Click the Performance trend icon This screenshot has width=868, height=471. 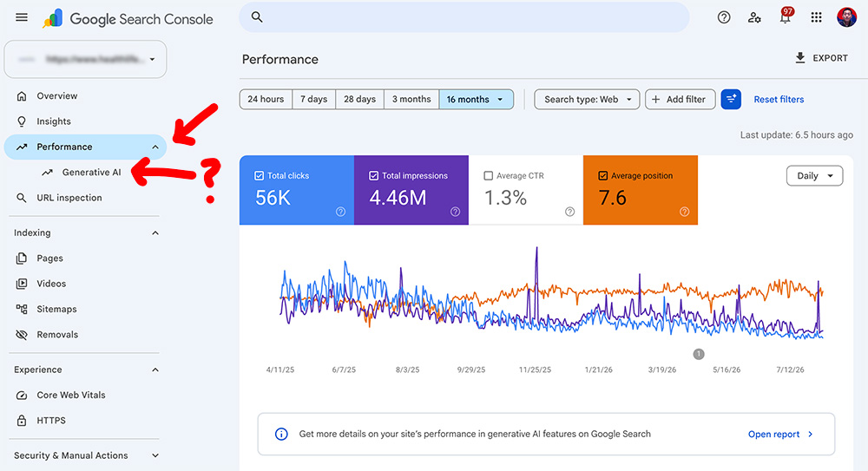click(22, 147)
